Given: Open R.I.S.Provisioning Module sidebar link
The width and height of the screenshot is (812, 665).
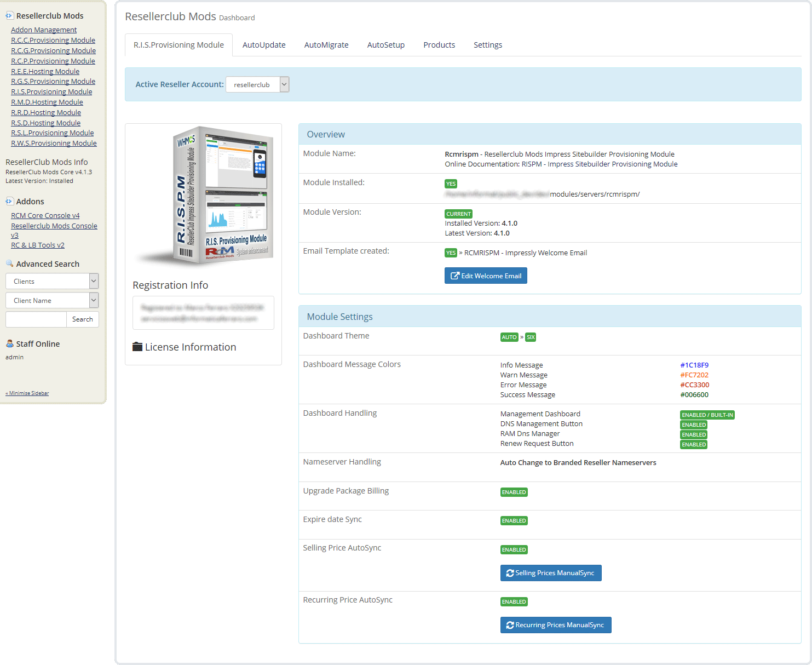Looking at the screenshot, I should [x=51, y=92].
